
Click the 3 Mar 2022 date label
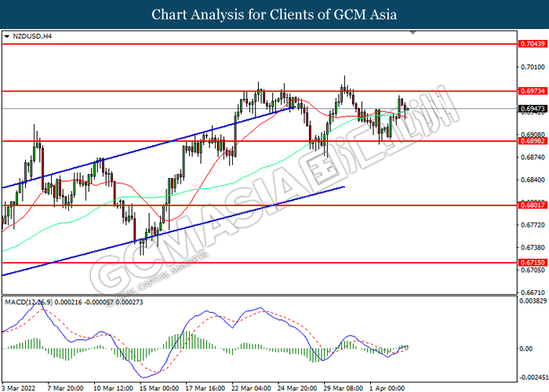[x=18, y=388]
